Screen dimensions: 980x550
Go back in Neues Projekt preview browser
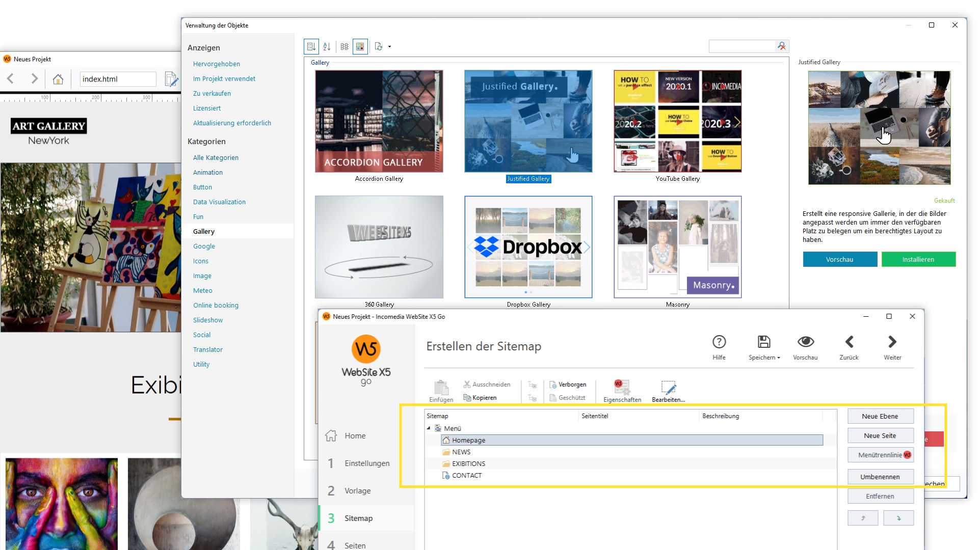[x=11, y=78]
